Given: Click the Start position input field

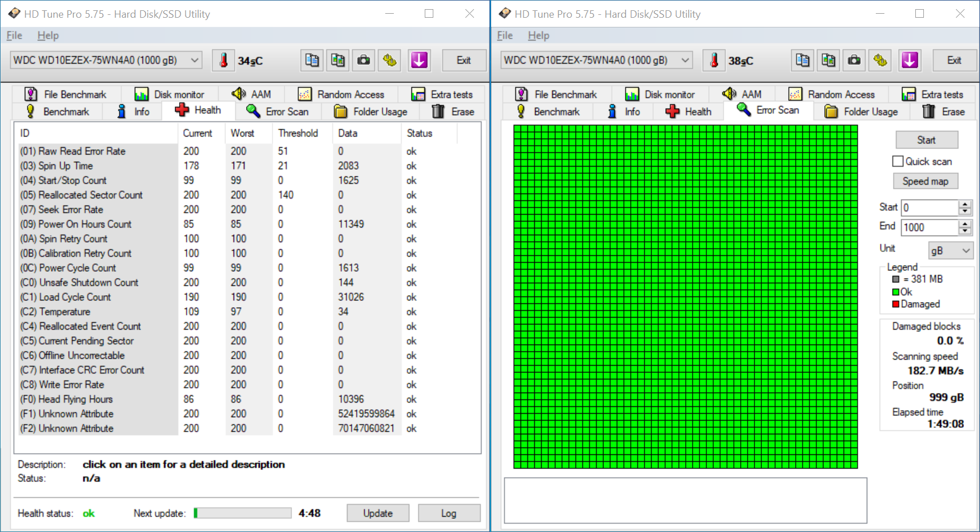Looking at the screenshot, I should [930, 208].
